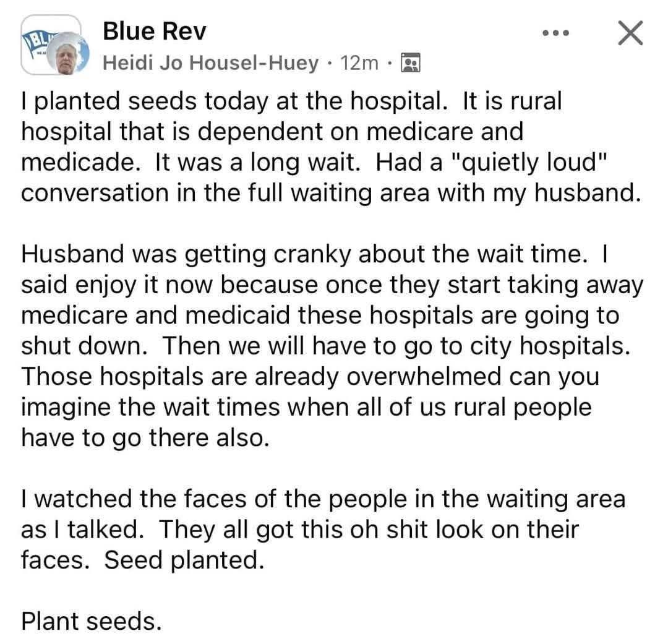The width and height of the screenshot is (668, 644).
Task: Click the misspelled word "medicade"
Action: coord(77,162)
